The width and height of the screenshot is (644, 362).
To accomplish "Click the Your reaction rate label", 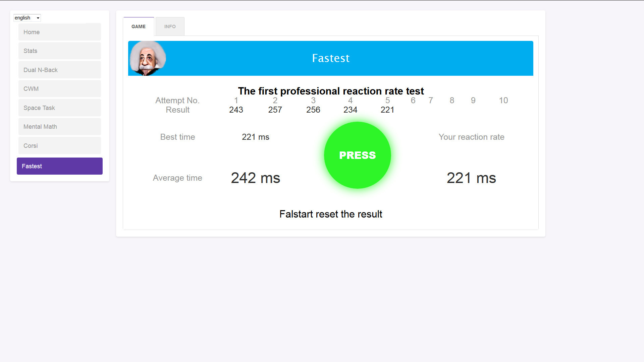I will [x=472, y=137].
